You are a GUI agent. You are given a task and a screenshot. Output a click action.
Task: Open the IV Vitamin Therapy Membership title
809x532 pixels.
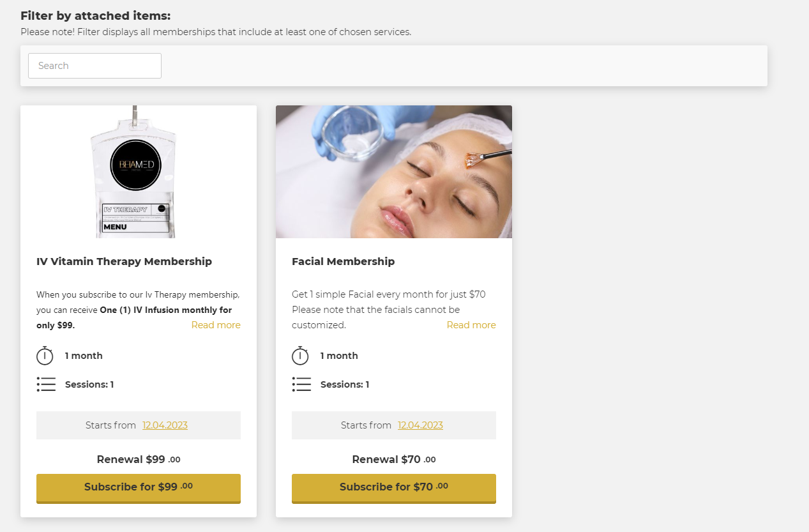pyautogui.click(x=124, y=261)
